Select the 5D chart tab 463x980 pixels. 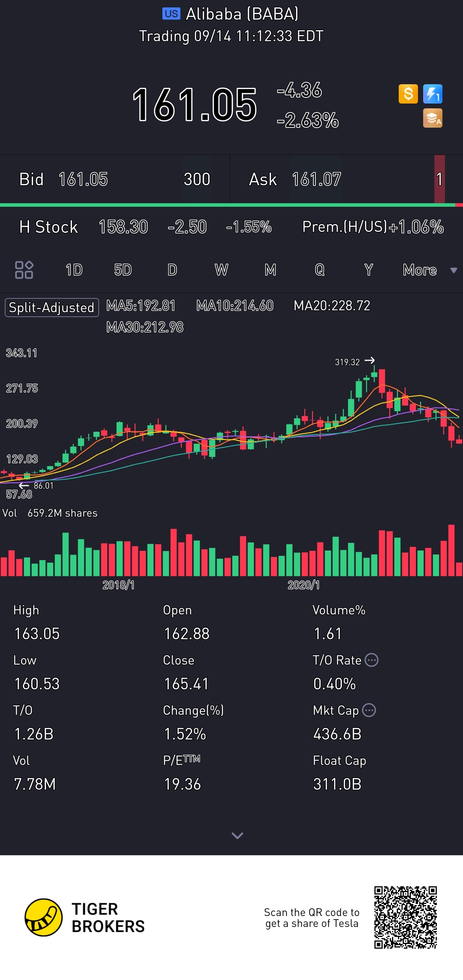(123, 270)
